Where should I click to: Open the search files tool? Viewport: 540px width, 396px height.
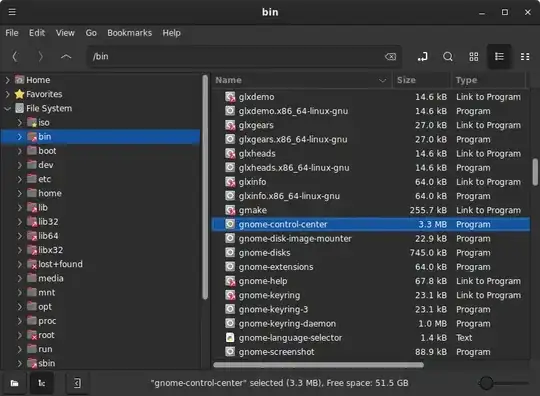pos(448,56)
